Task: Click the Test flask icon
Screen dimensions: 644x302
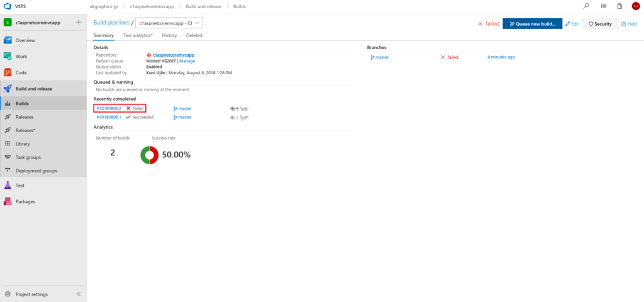Action: (8, 186)
